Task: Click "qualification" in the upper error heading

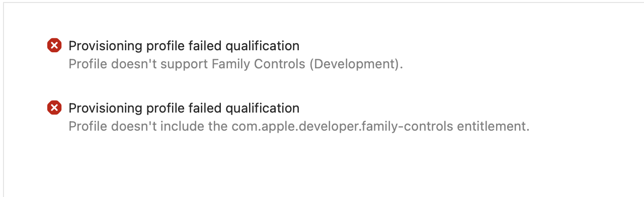Action: (x=262, y=46)
